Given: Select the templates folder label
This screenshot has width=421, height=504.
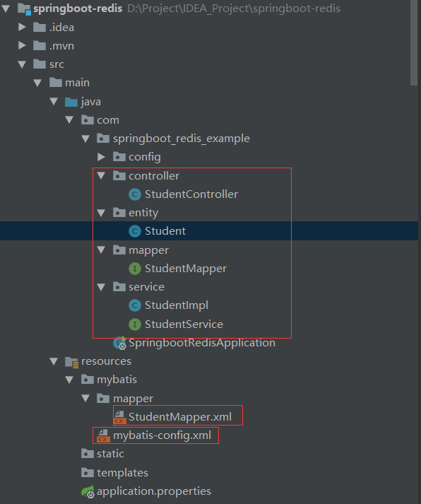Looking at the screenshot, I should [x=122, y=473].
